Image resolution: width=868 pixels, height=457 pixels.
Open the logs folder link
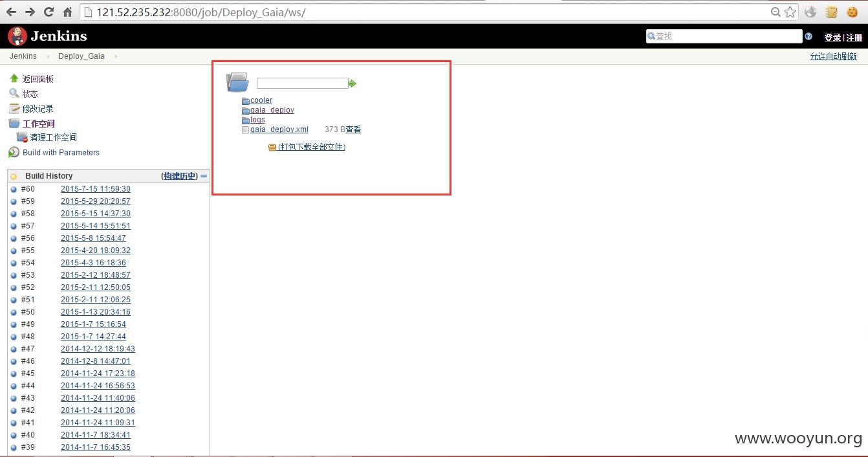257,120
